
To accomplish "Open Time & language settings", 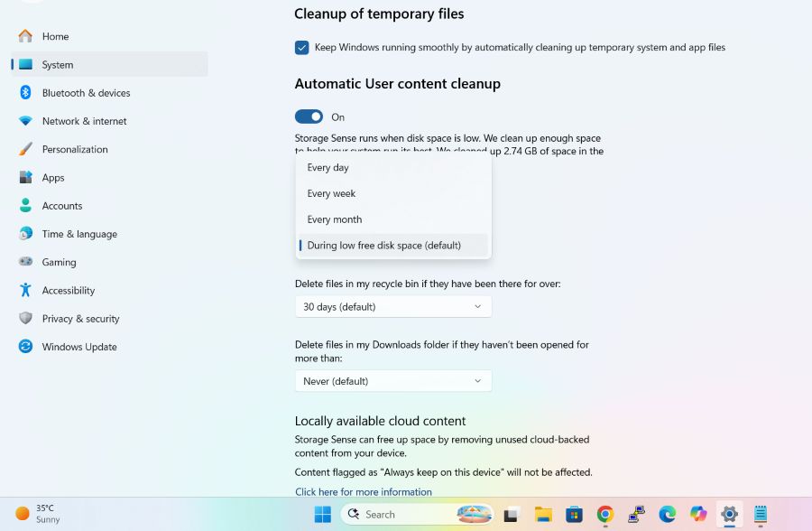I will tap(109, 234).
